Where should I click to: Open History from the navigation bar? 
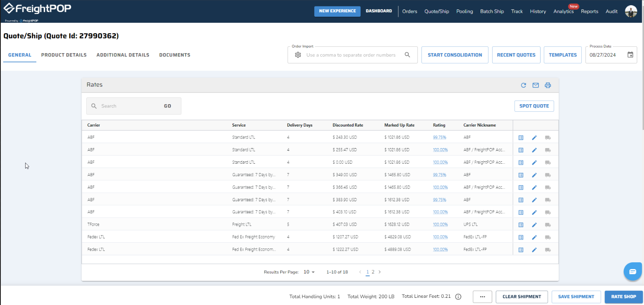[x=538, y=11]
